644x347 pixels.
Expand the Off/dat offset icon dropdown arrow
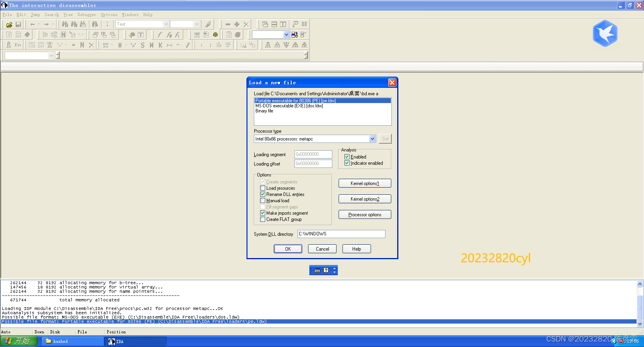112,45
